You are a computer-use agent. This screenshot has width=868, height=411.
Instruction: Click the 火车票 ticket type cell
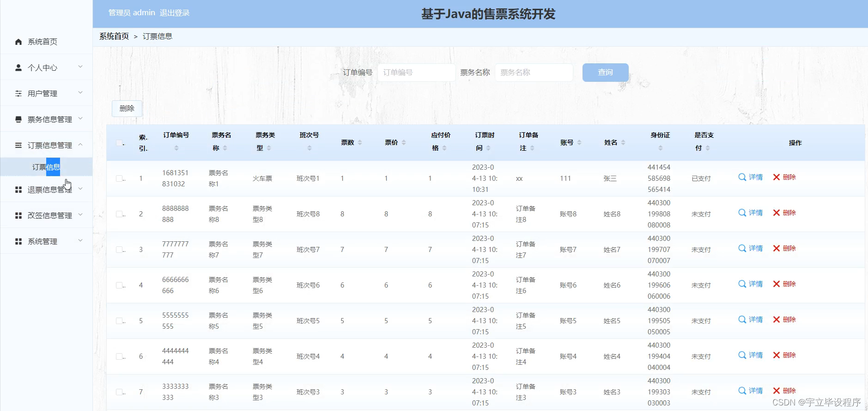262,178
